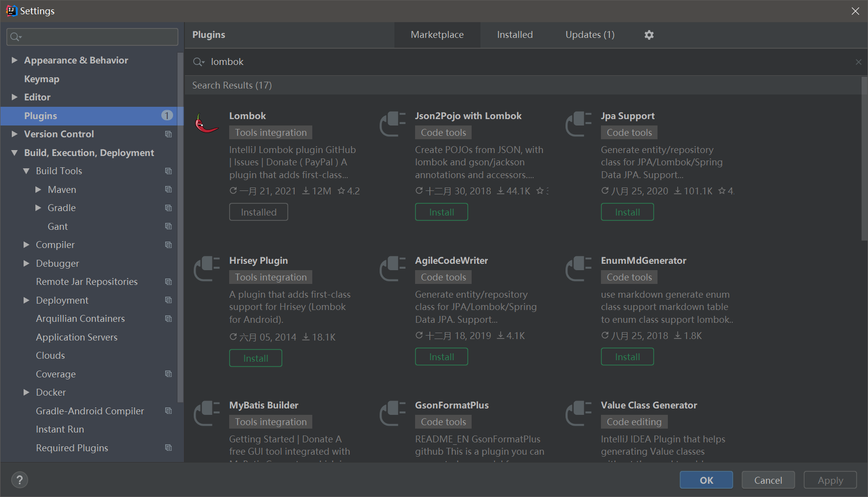Expand Appearance & Behavior section
This screenshot has width=868, height=497.
click(x=14, y=60)
